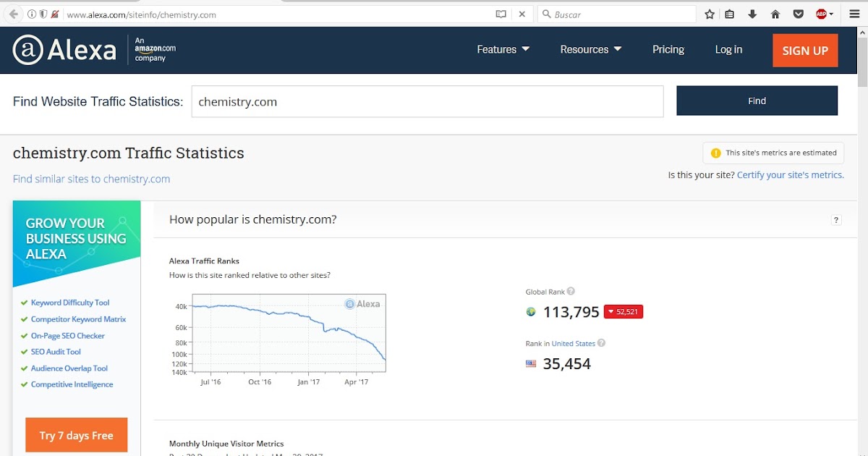Image resolution: width=868 pixels, height=456 pixels.
Task: Open the Firefox hamburger menu
Action: pyautogui.click(x=854, y=14)
